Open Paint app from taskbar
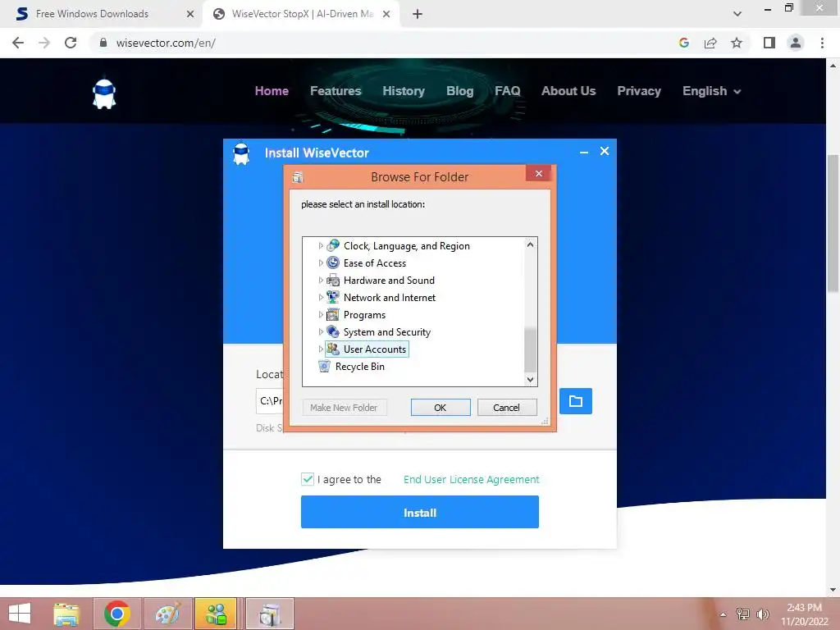Viewport: 840px width, 630px height. coord(168,614)
